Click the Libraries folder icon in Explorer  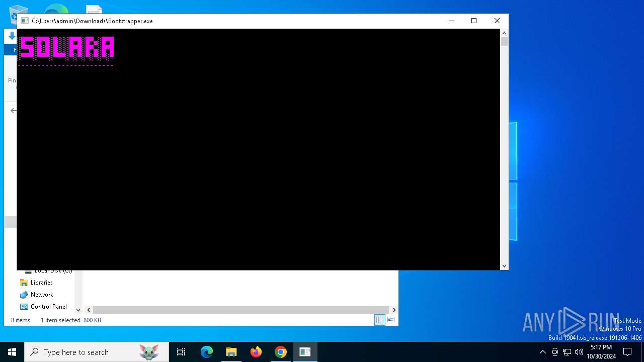click(24, 283)
